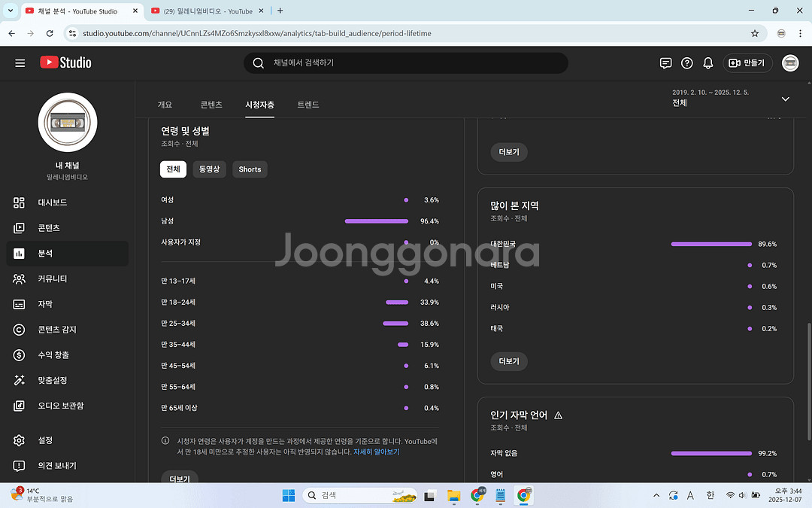Open the help question mark icon

[686, 63]
